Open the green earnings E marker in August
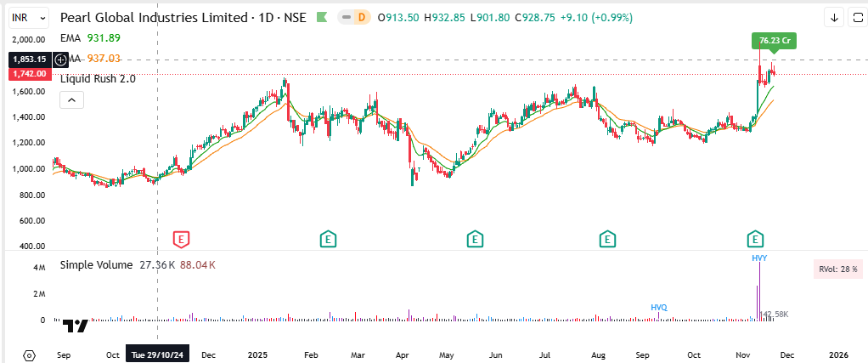Image resolution: width=868 pixels, height=363 pixels. pos(607,240)
